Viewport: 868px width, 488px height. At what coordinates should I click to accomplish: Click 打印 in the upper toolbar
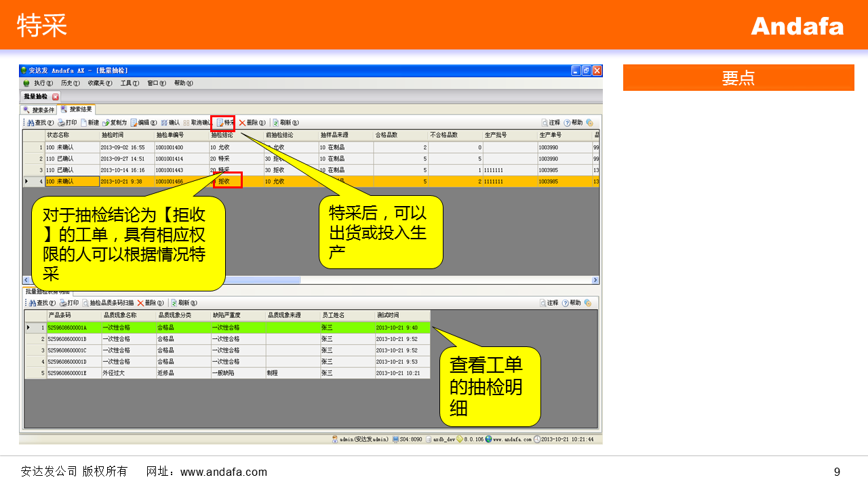pos(67,123)
